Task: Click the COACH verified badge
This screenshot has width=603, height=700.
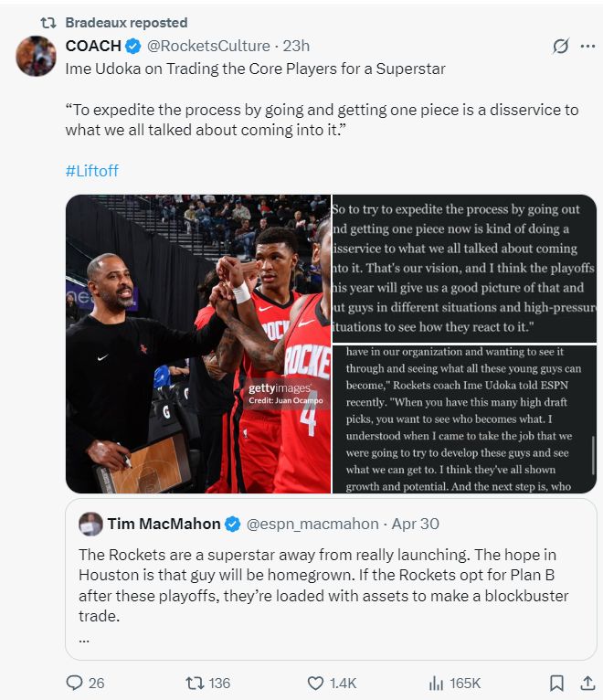Action: coord(132,46)
